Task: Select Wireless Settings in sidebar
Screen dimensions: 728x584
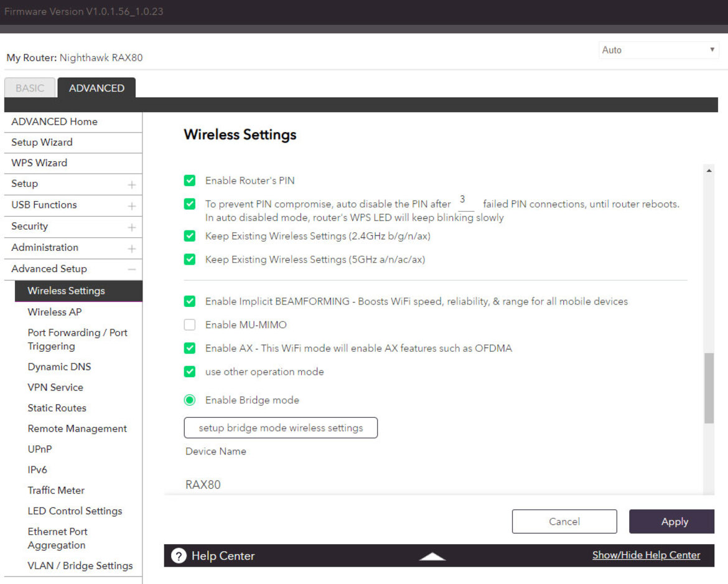Action: pos(78,291)
